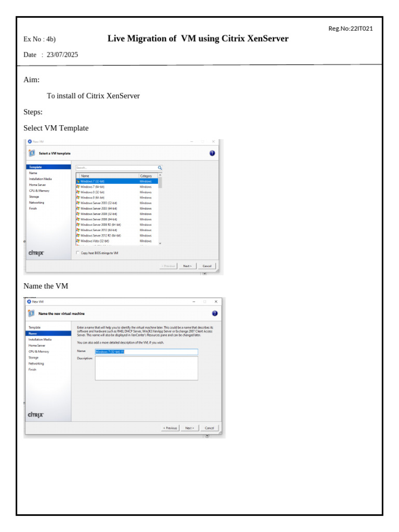Open help icon in Select a VM template dialog
The image size is (399, 532).
tap(212, 153)
